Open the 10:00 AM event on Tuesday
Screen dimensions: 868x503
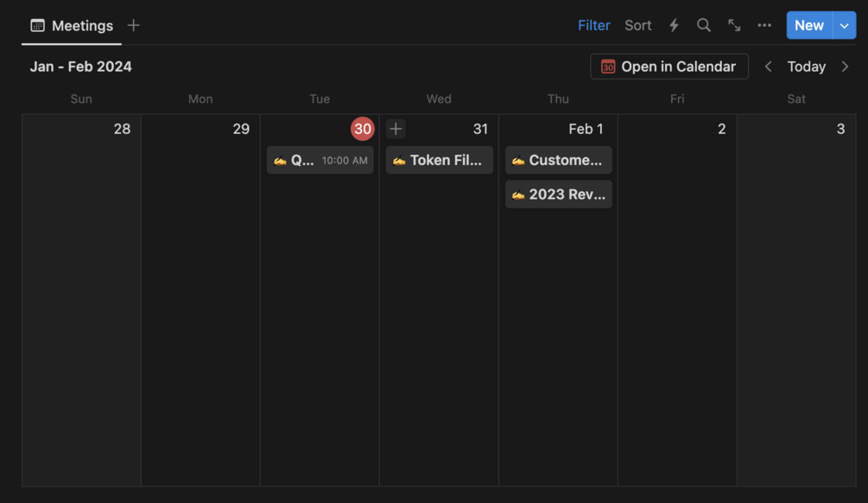point(320,160)
